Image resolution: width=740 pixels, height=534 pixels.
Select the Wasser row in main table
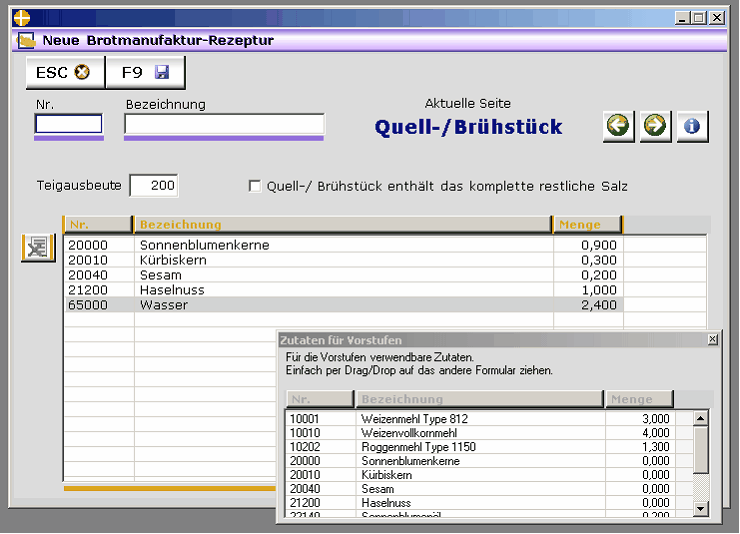coord(344,305)
